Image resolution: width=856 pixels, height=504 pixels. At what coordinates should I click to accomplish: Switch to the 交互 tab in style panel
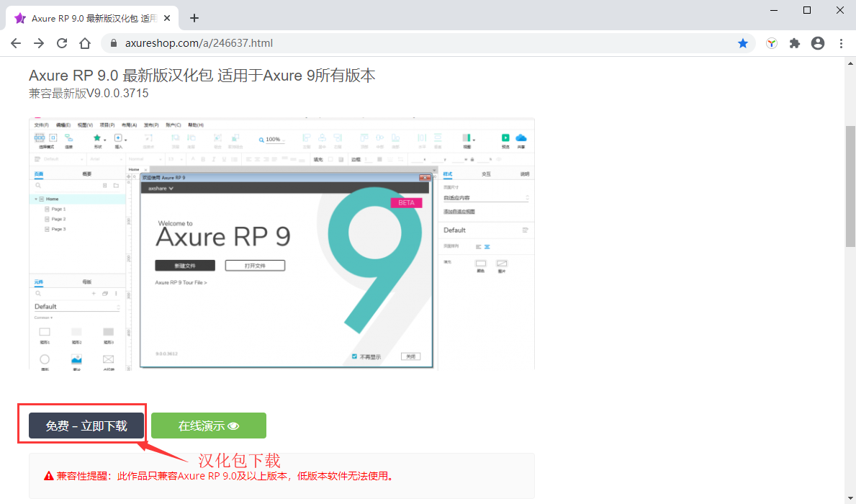[487, 174]
